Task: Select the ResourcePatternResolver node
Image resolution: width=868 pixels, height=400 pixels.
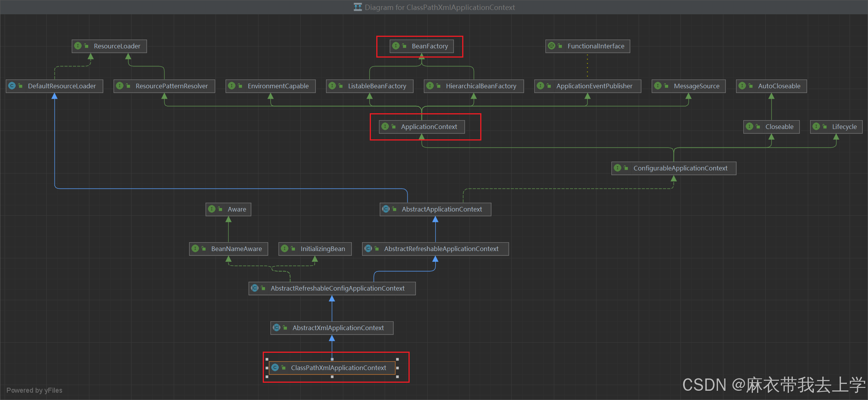Action: point(164,86)
